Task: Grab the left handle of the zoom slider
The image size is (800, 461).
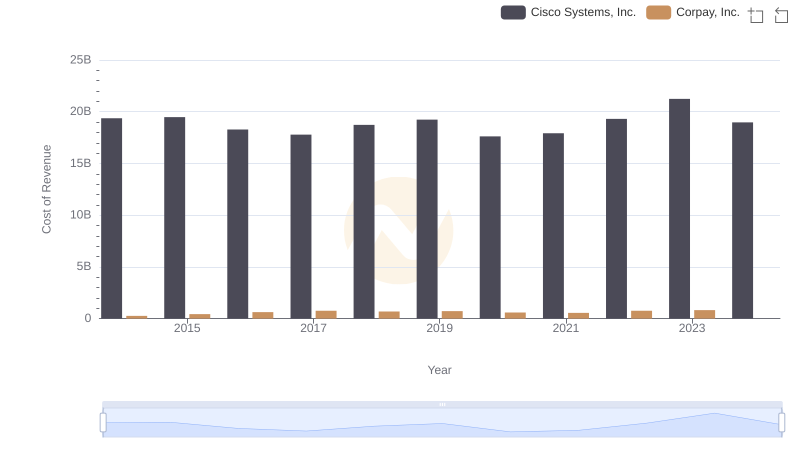Action: click(103, 422)
